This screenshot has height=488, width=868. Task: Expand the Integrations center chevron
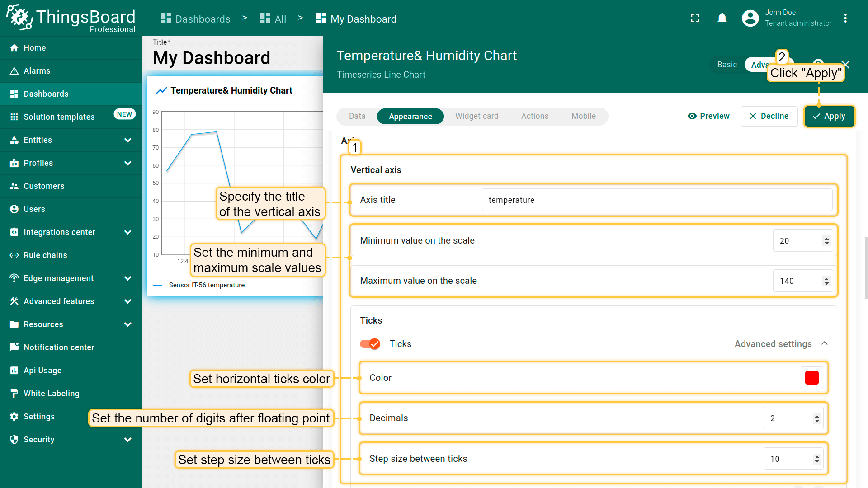point(128,232)
